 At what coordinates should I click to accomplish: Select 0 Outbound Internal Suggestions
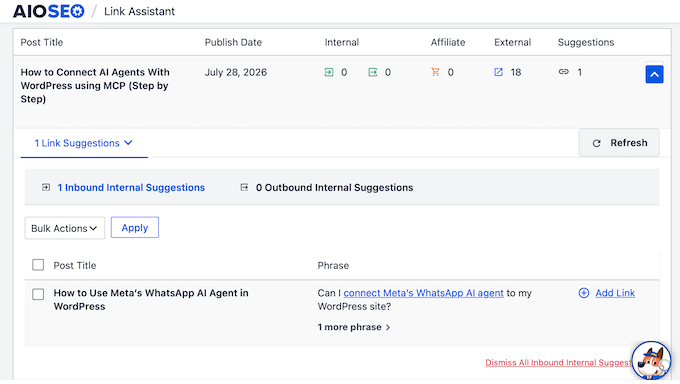(x=334, y=187)
